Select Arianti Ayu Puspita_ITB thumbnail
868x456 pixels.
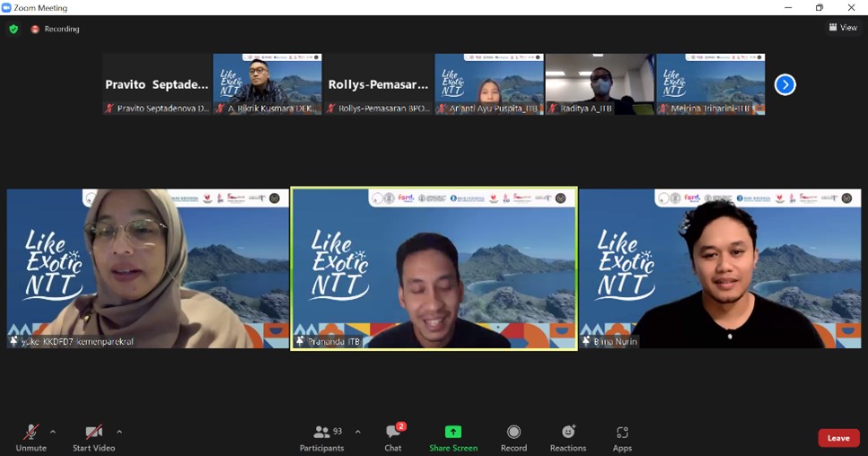click(489, 84)
